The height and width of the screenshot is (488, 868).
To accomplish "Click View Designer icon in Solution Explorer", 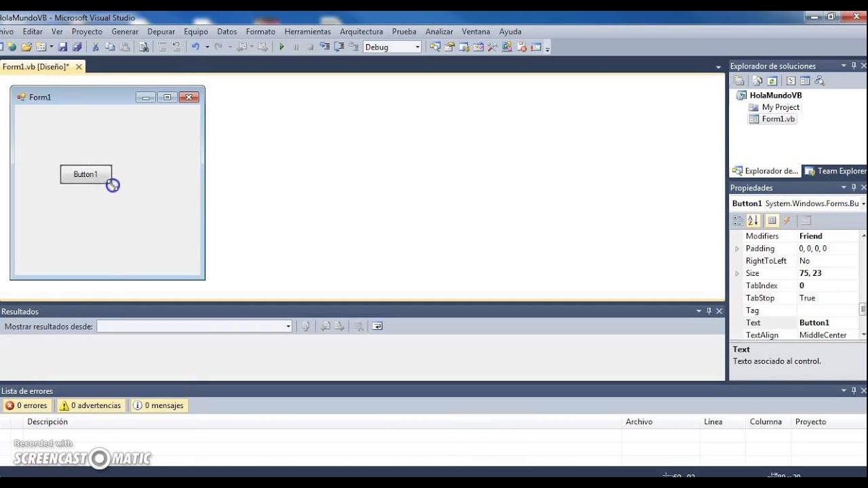I will 805,81.
